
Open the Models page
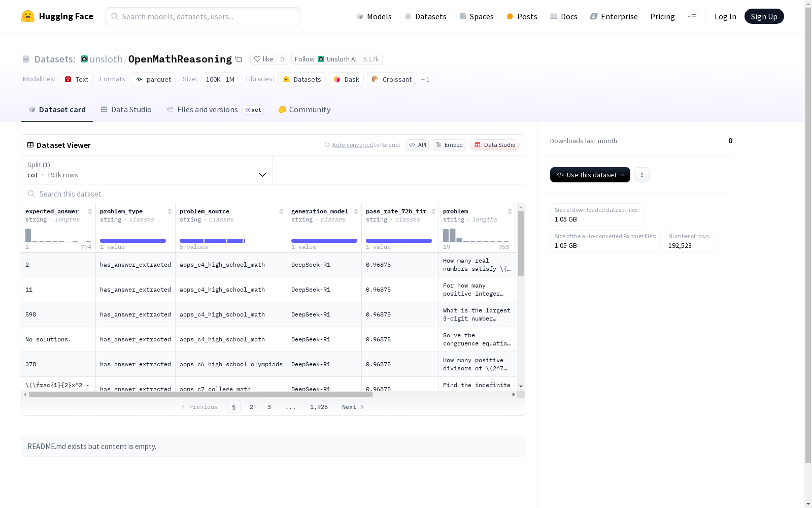[374, 16]
